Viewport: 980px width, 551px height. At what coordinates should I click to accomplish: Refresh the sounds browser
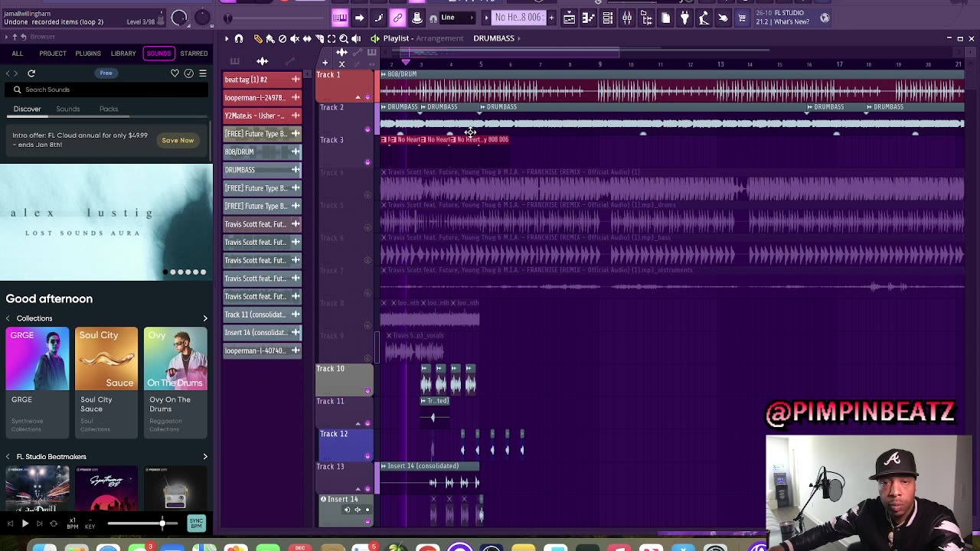31,73
